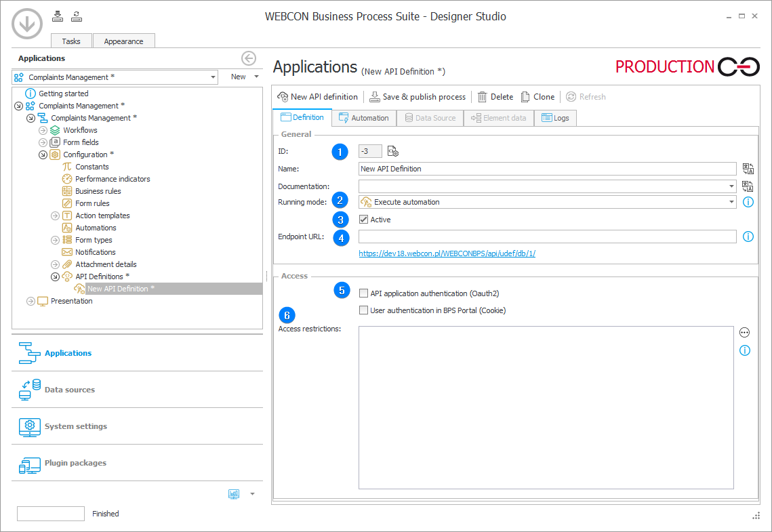
Task: Click the first quick-access import icon
Action: tap(58, 16)
